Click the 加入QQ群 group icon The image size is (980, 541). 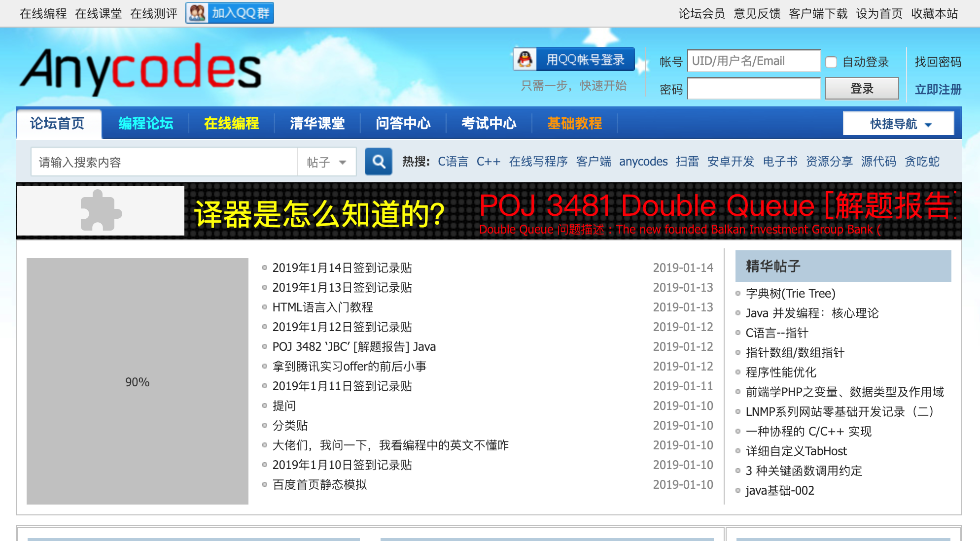[198, 13]
